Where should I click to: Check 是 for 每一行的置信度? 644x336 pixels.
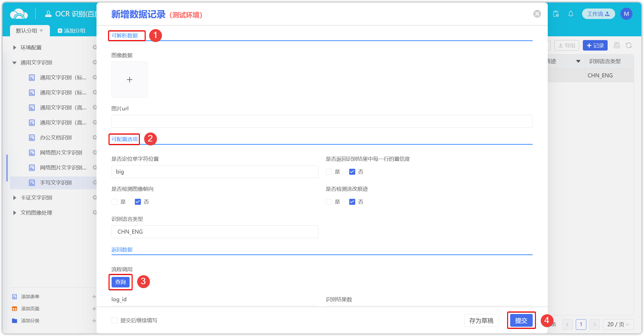pos(329,172)
